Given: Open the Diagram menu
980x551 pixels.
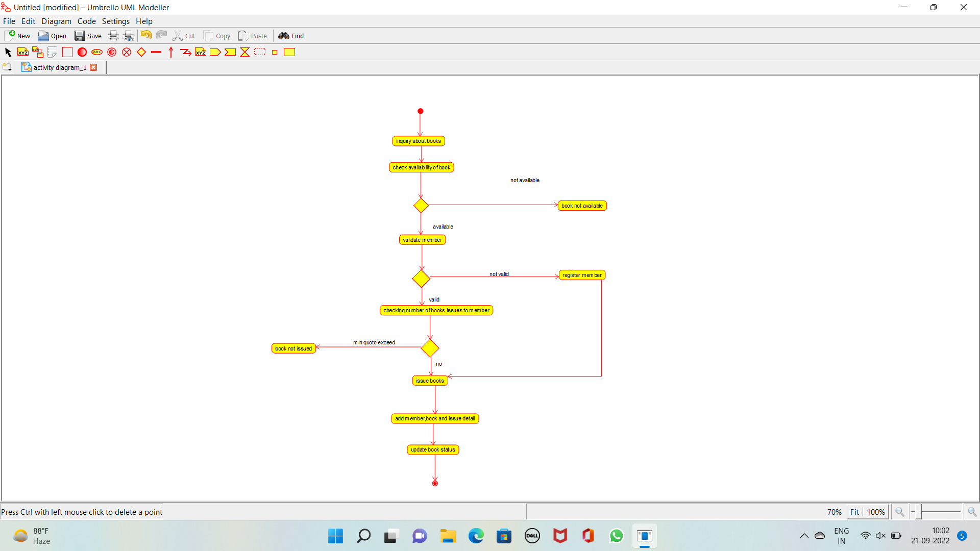Looking at the screenshot, I should click(x=56, y=21).
